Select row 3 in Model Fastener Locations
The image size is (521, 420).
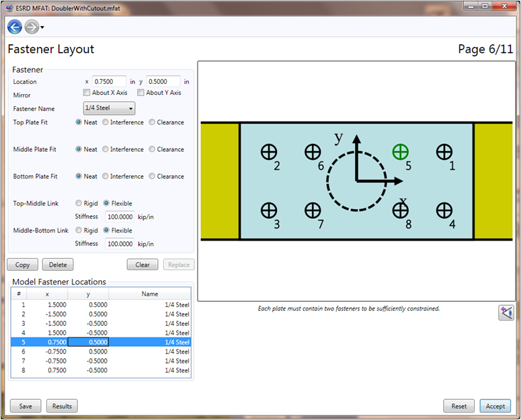[101, 323]
